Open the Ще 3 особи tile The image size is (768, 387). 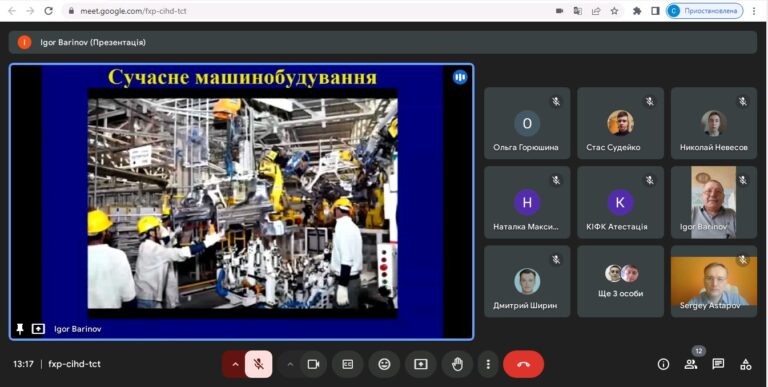(x=620, y=281)
